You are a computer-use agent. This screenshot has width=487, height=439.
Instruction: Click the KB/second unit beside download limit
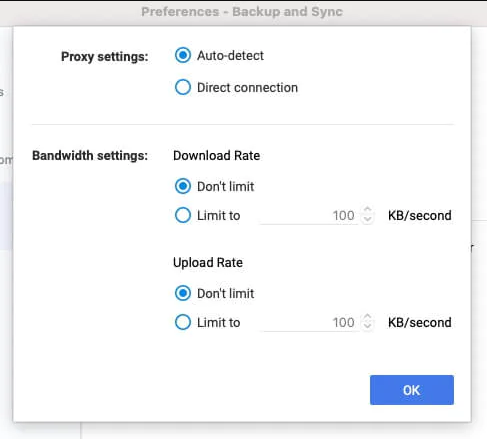pos(420,216)
